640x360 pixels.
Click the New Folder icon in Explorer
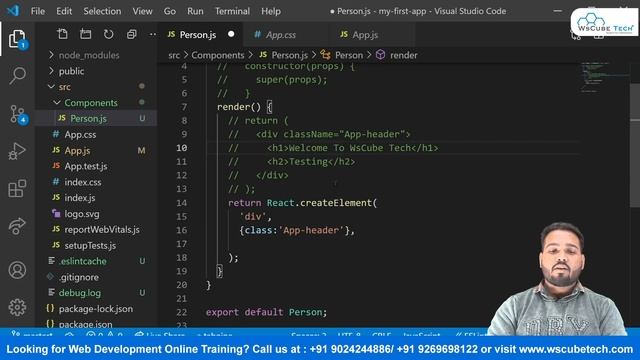(x=85, y=34)
